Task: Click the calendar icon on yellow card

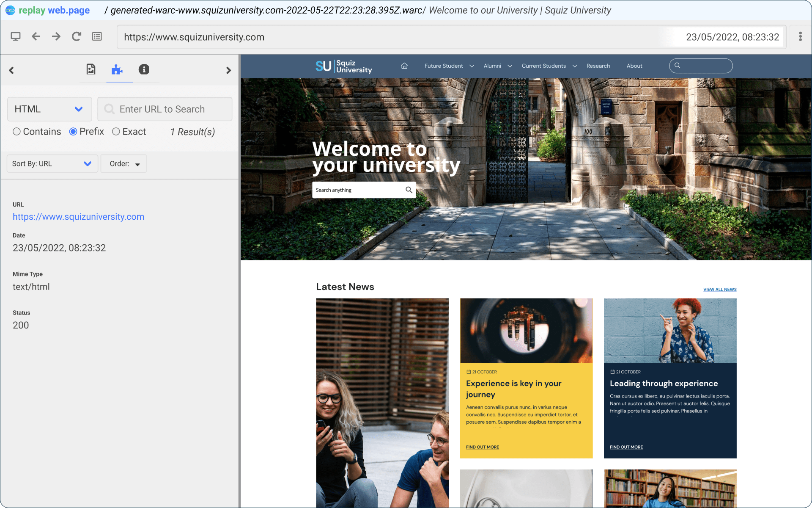Action: point(469,372)
